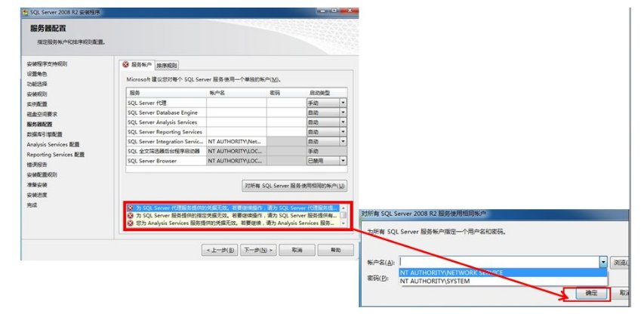Image resolution: width=644 pixels, height=314 pixels.
Task: Click 设置角色 step in sidebar
Action: [37, 74]
